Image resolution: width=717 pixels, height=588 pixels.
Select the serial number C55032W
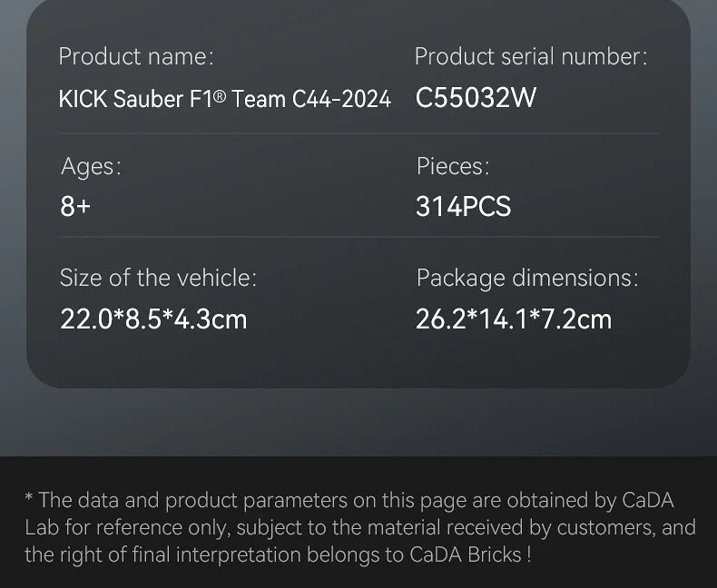[476, 98]
